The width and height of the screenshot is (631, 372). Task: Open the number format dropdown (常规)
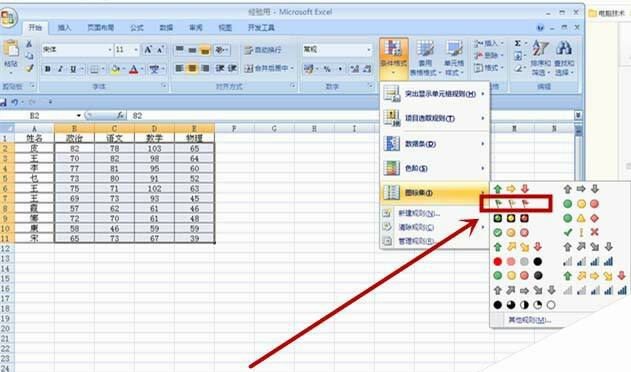[369, 50]
